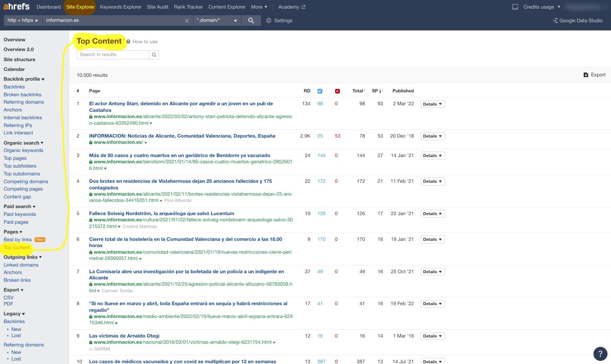Viewport: 611px width, 364px height.
Task: Click the notifications monitor icon
Action: [515, 7]
